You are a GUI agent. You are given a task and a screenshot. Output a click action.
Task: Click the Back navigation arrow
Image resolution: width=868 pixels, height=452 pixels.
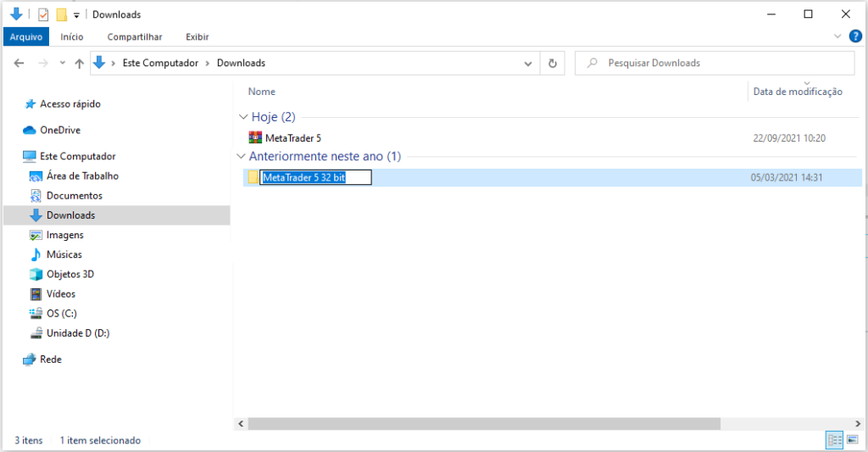pyautogui.click(x=19, y=63)
